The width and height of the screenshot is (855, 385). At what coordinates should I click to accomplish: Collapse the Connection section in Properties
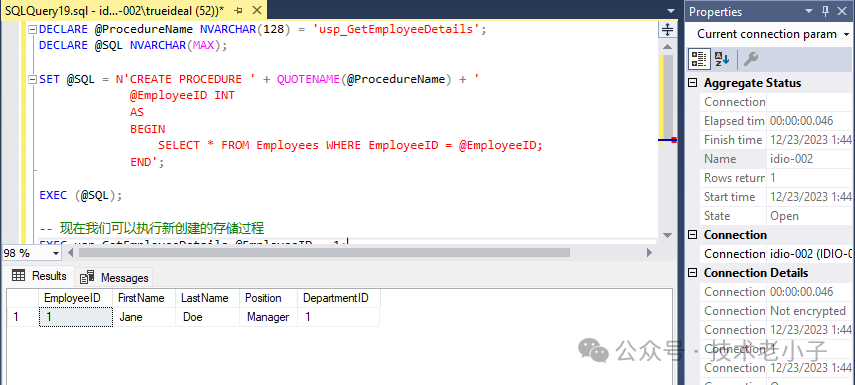693,234
